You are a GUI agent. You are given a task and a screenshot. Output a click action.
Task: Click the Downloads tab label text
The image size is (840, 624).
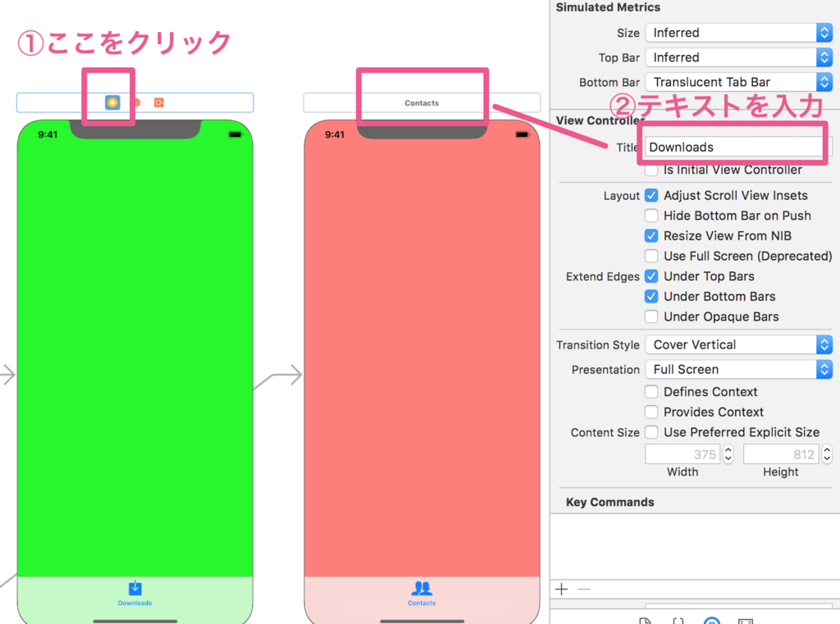pyautogui.click(x=135, y=604)
